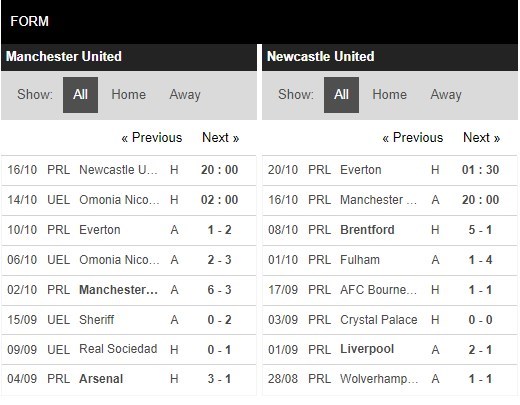Open the 03/09 Crystal Palace match row

[390, 320]
